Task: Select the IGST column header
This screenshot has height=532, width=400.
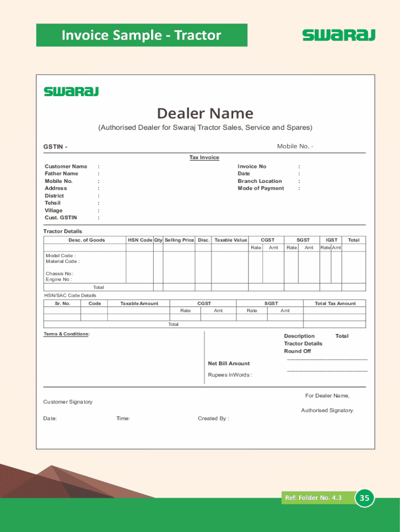Action: coord(331,240)
